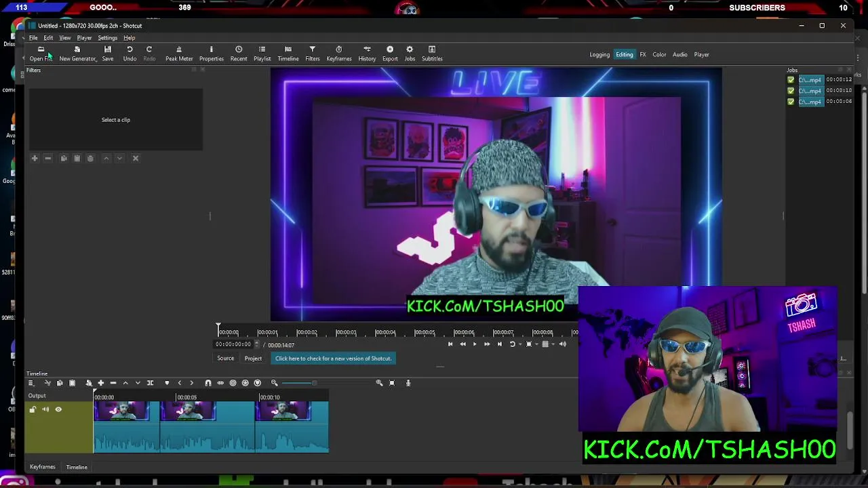Toggle the track lock icon
Viewport: 868px width, 488px height.
[x=33, y=409]
